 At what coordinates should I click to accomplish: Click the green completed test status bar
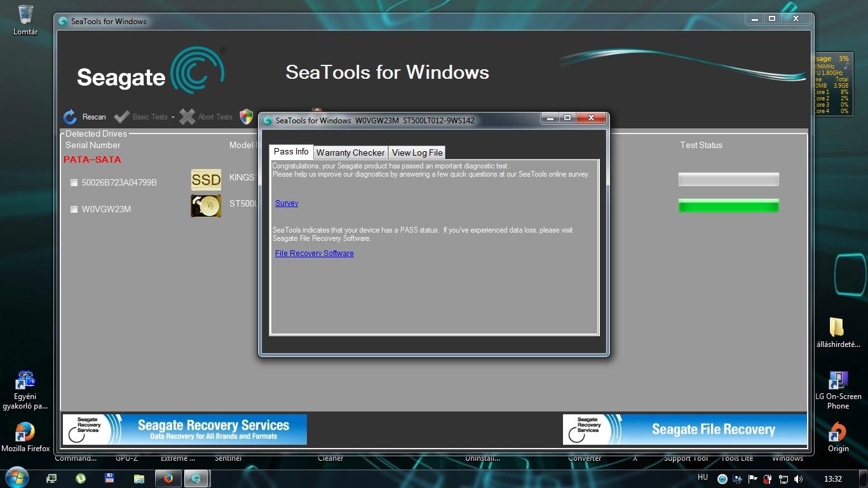728,205
